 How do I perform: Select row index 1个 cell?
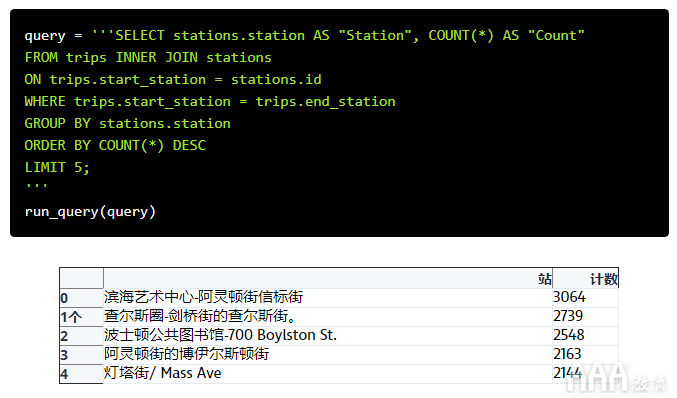pos(81,317)
